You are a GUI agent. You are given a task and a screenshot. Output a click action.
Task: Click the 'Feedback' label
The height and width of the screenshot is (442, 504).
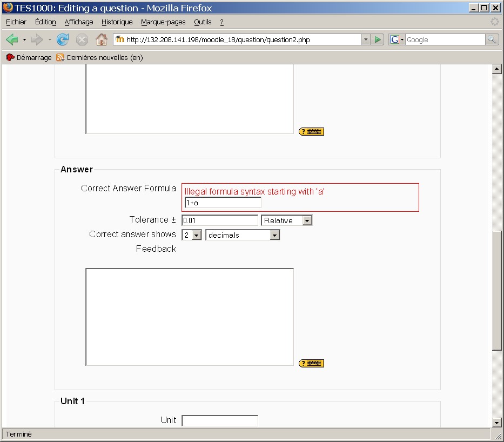point(156,249)
